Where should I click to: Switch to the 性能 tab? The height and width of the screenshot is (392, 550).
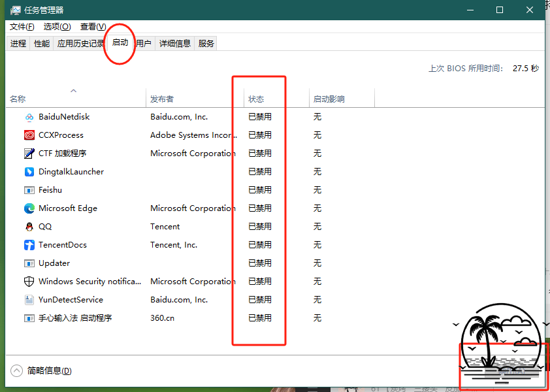(x=42, y=44)
